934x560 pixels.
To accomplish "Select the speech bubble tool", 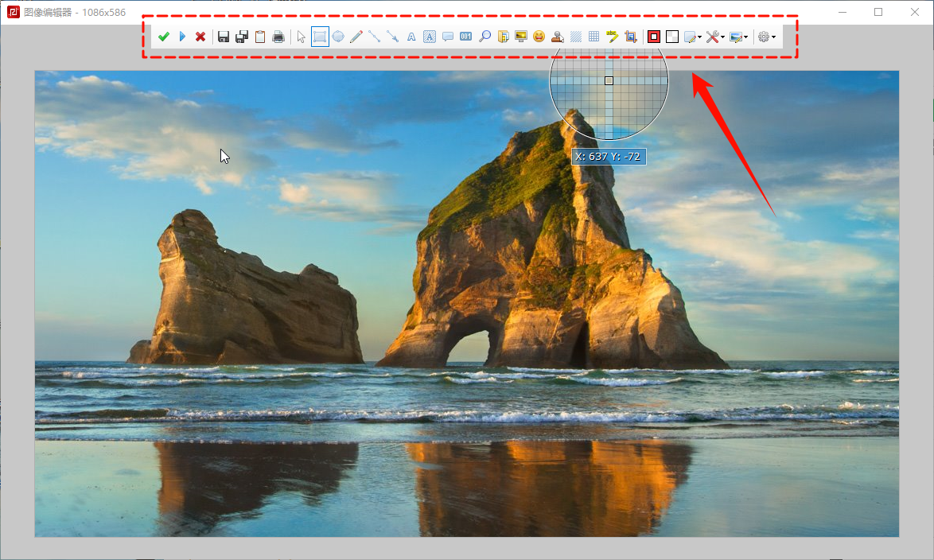I will click(448, 37).
